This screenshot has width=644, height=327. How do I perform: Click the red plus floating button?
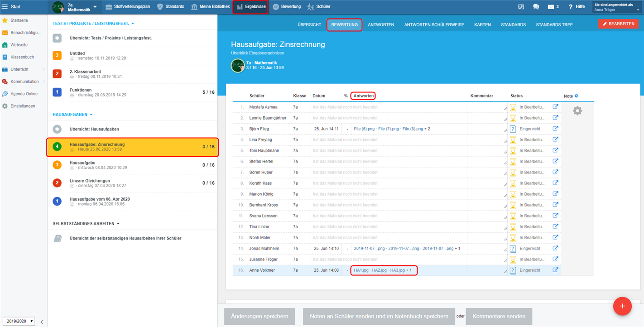coord(622,306)
